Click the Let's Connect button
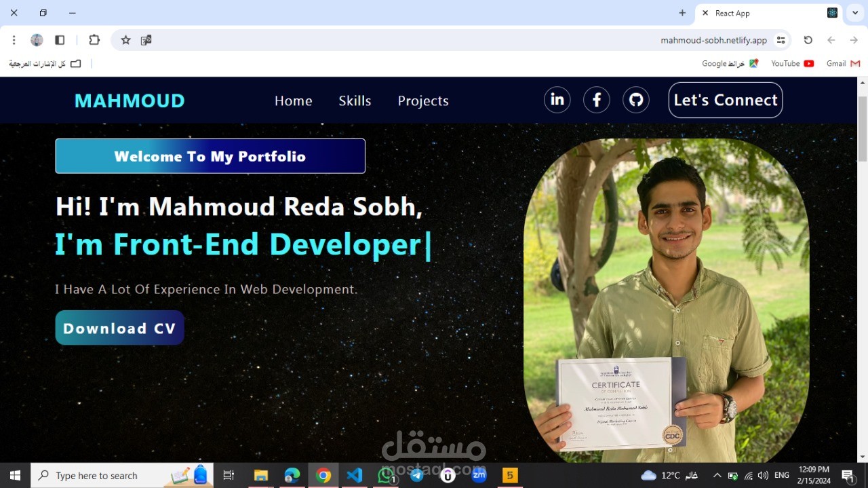Screen dimensions: 868x488 point(726,100)
